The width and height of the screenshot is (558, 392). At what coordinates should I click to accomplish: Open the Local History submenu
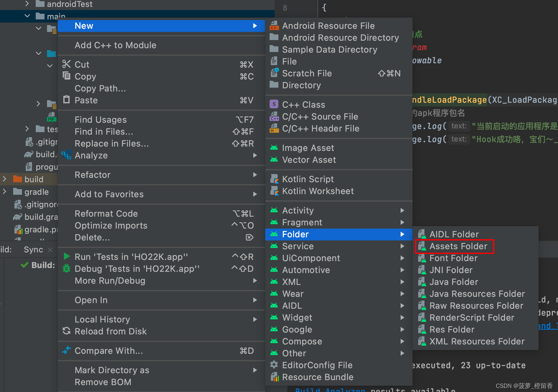162,319
